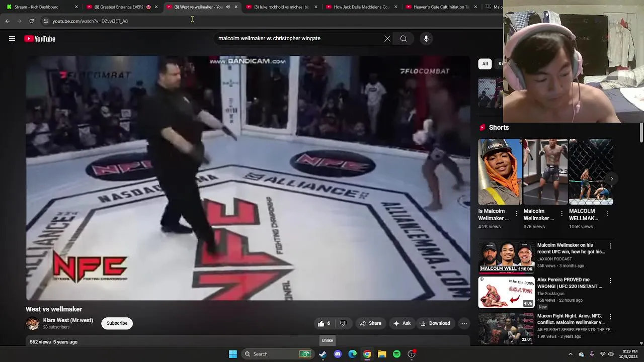Open the 105K views MALCOLM WELLMAK short thumbnail

coord(591,172)
